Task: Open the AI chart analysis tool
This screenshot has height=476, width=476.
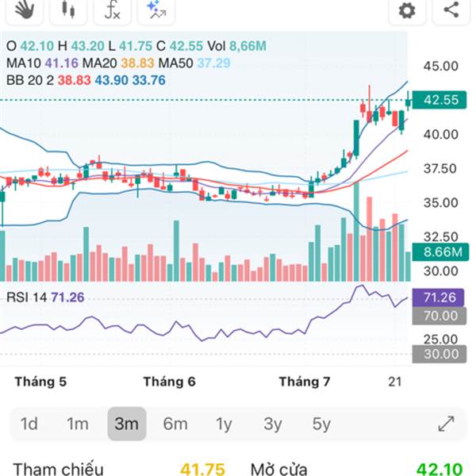Action: pyautogui.click(x=156, y=10)
